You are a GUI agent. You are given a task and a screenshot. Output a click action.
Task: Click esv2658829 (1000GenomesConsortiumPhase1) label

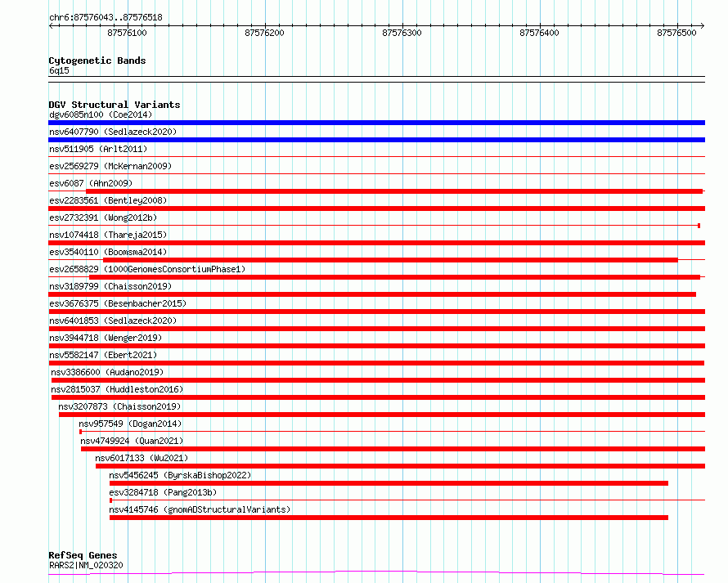coord(147,269)
